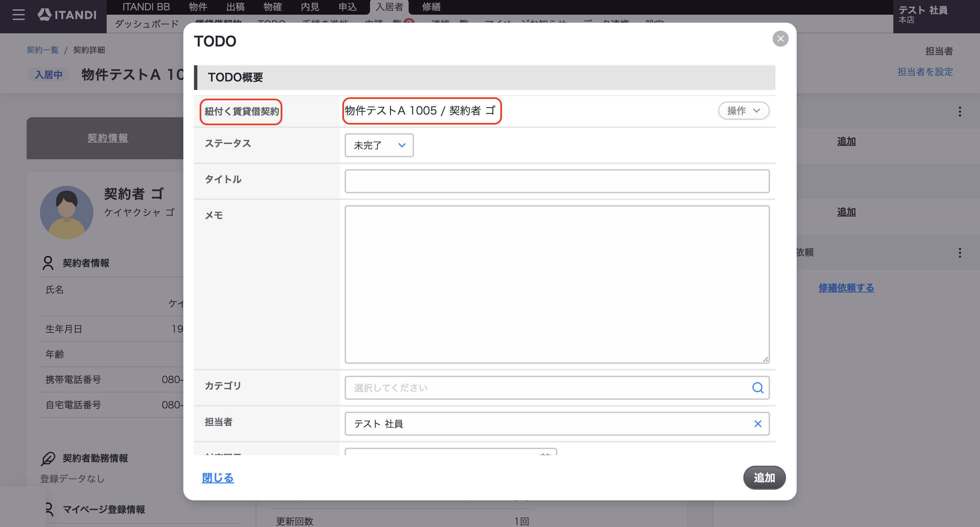
Task: Switch to 物確 tab
Action: (x=272, y=7)
